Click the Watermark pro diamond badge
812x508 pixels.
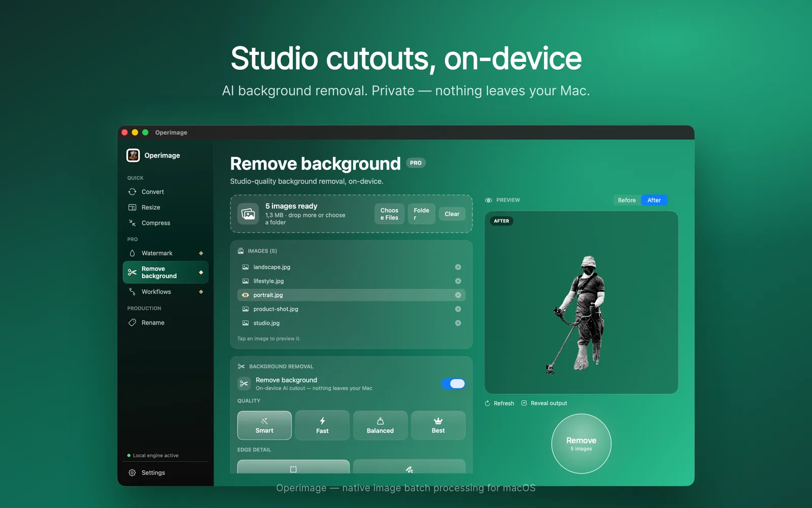tap(201, 253)
